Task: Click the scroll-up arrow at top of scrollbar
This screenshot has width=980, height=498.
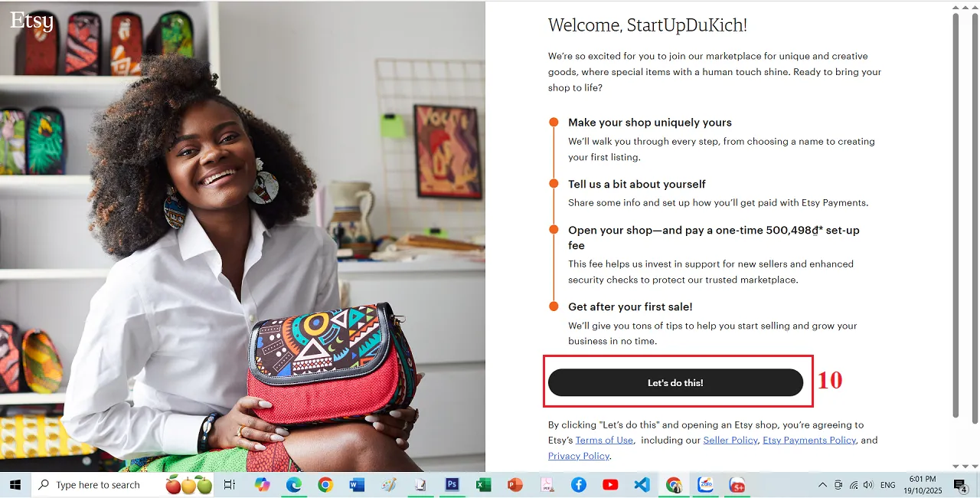Action: [955, 7]
